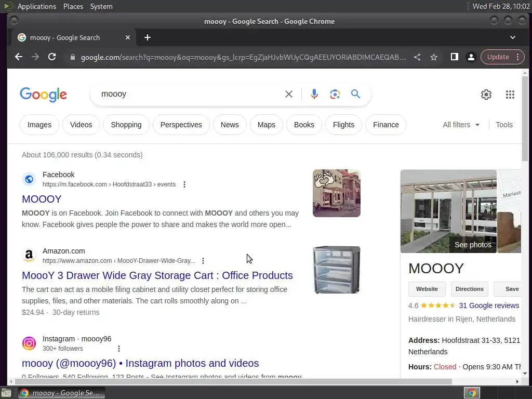Click the MOOOY Website button
Image resolution: width=532 pixels, height=399 pixels.
(427, 289)
